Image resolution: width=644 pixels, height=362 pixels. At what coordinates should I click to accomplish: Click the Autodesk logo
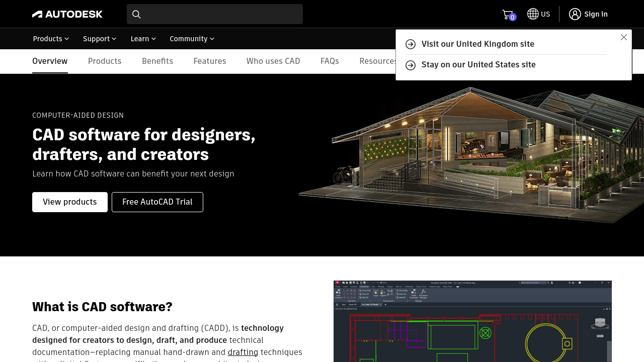click(67, 14)
